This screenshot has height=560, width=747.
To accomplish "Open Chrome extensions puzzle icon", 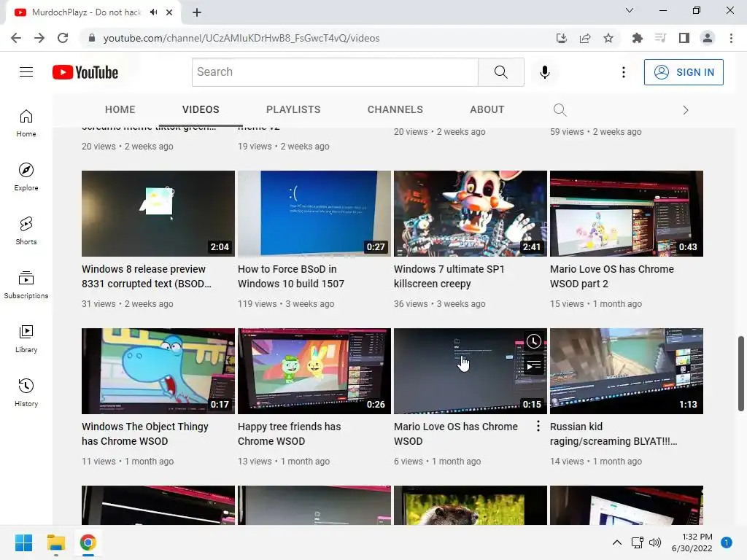I will 637,38.
